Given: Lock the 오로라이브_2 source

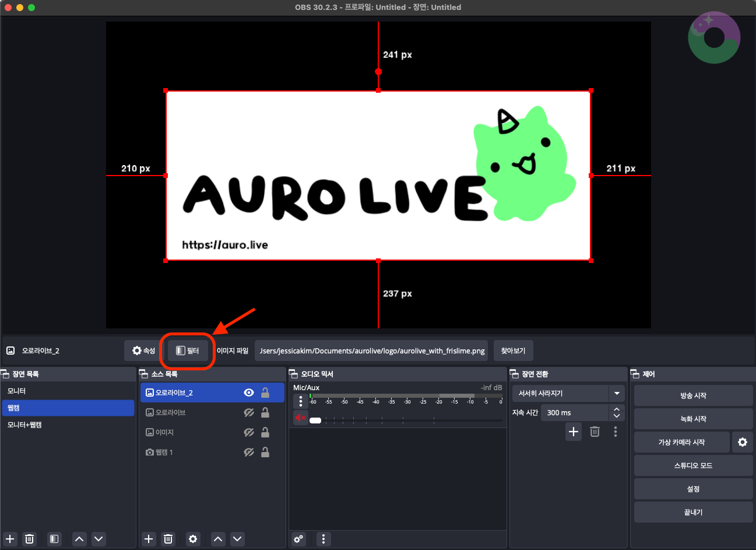Looking at the screenshot, I should pos(265,393).
